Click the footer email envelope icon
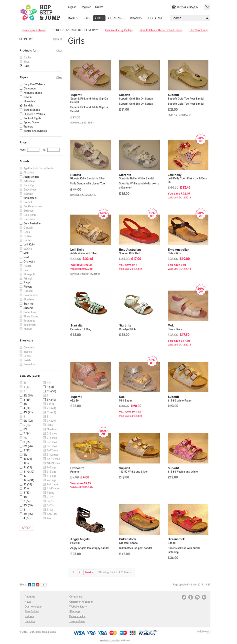This screenshot has width=237, height=644. coord(197,597)
